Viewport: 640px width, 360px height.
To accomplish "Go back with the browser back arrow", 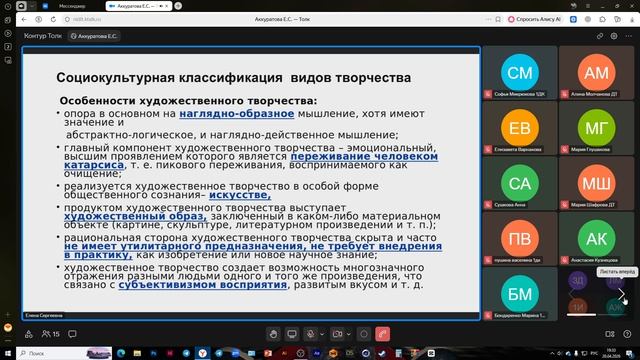I will pos(24,19).
